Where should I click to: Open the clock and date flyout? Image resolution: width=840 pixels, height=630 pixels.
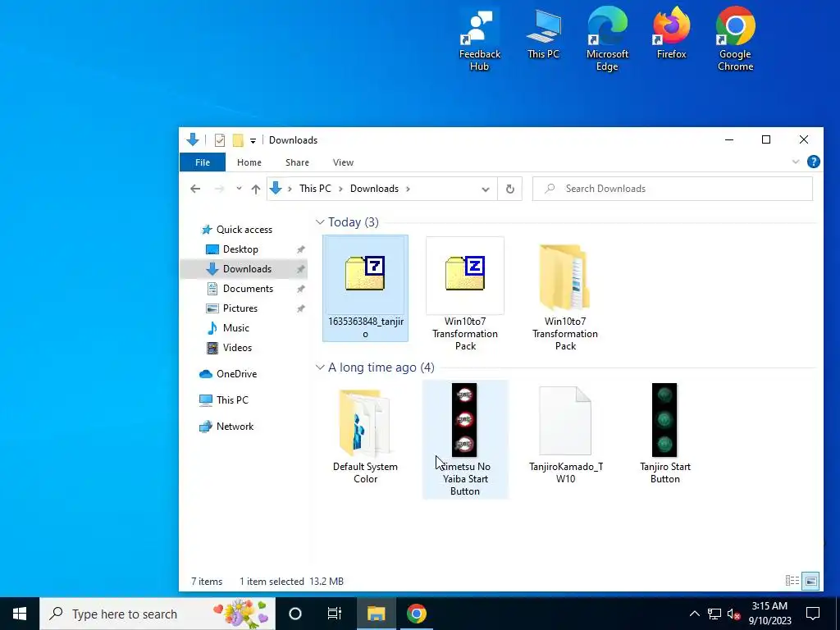(769, 614)
